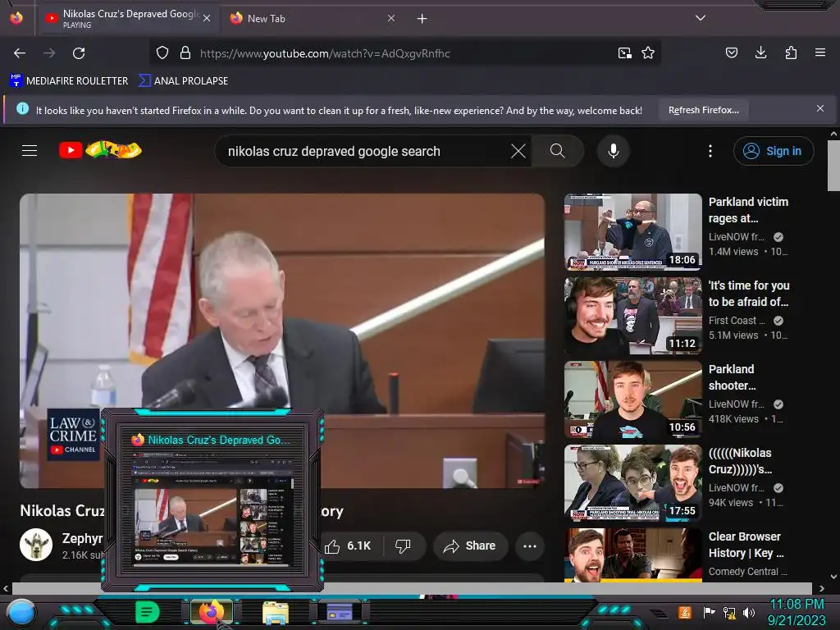Screen dimensions: 840x630
Task: Go to the YouTube home logo
Action: point(100,150)
